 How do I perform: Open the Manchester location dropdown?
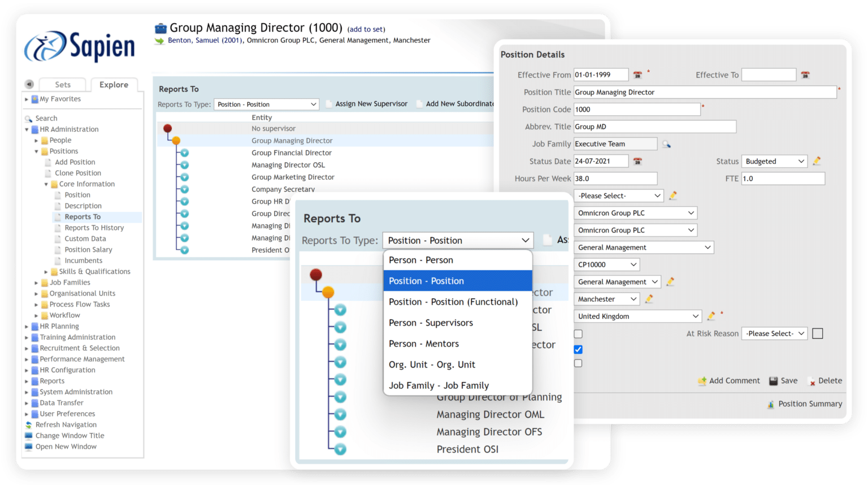point(607,299)
